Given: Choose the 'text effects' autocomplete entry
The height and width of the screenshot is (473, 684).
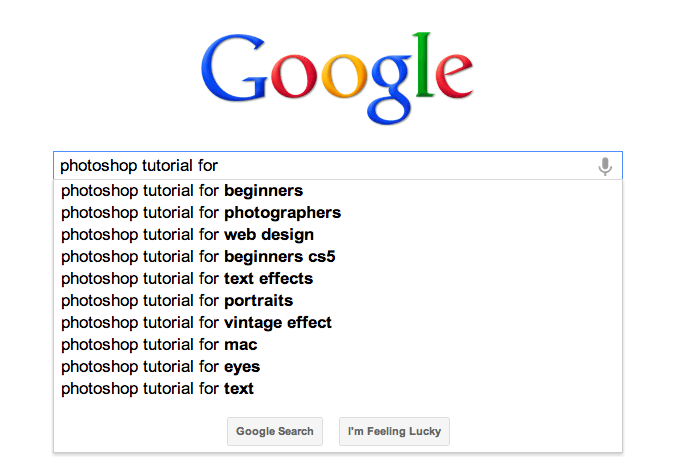Looking at the screenshot, I should [187, 278].
